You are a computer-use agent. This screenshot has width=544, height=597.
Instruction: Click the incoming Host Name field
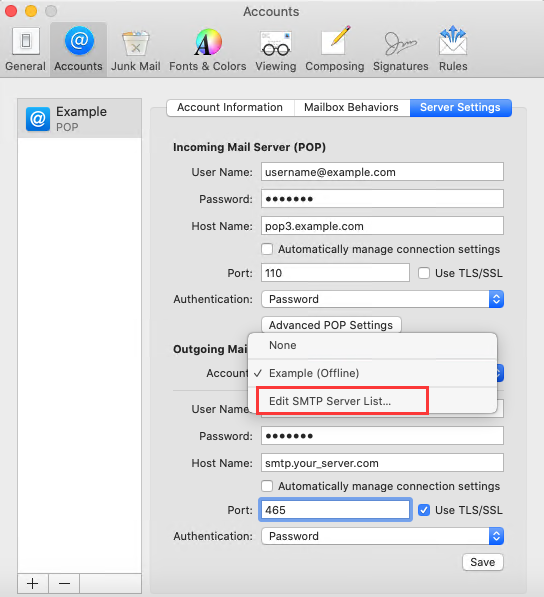coord(382,226)
